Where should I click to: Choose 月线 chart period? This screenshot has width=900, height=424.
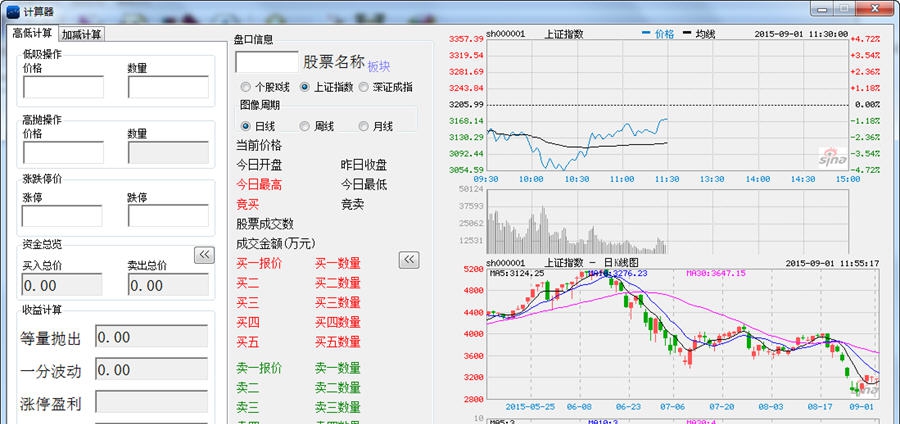(x=376, y=126)
